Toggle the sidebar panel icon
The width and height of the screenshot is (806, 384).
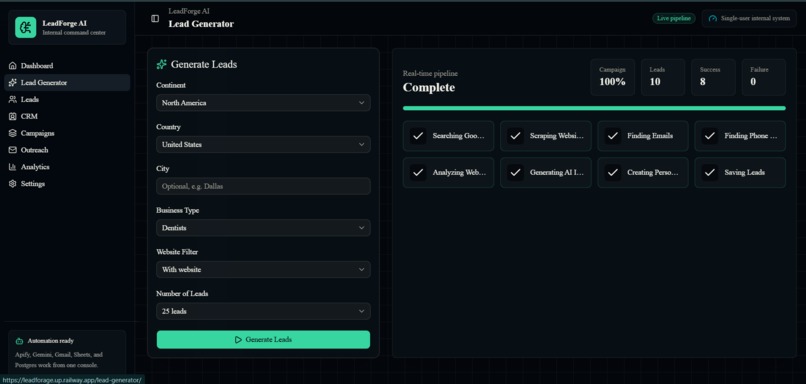tap(155, 19)
